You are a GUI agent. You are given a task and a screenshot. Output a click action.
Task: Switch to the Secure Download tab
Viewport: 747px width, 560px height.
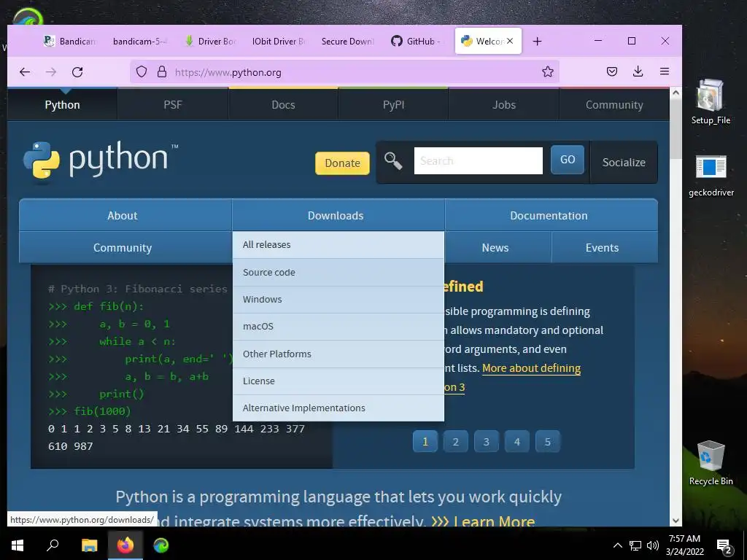347,42
